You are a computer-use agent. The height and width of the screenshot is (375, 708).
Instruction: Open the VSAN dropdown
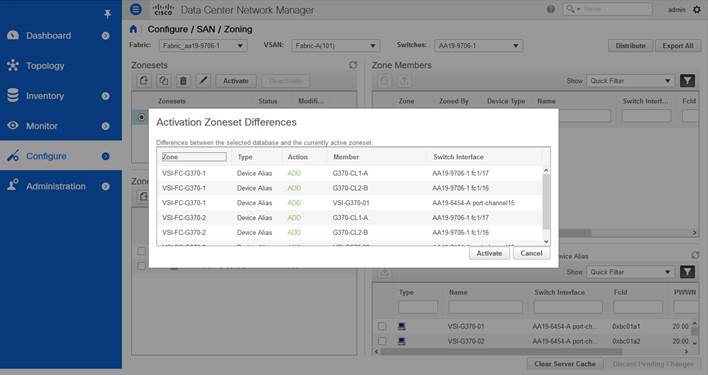[335, 46]
